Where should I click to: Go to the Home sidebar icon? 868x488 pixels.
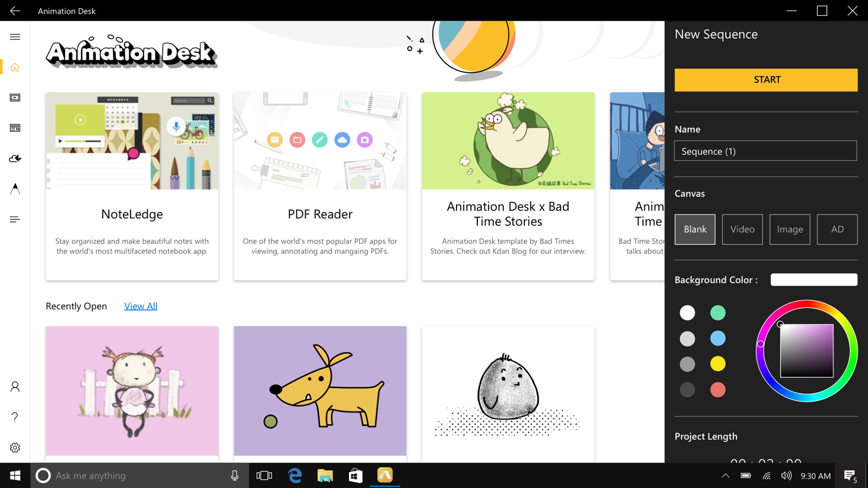pos(15,67)
